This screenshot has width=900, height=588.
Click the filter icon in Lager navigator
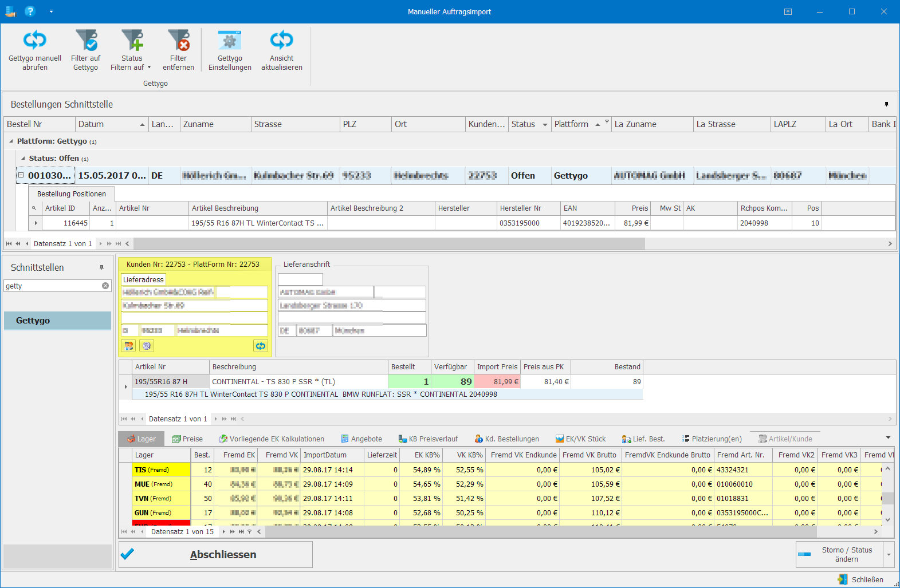click(x=249, y=531)
